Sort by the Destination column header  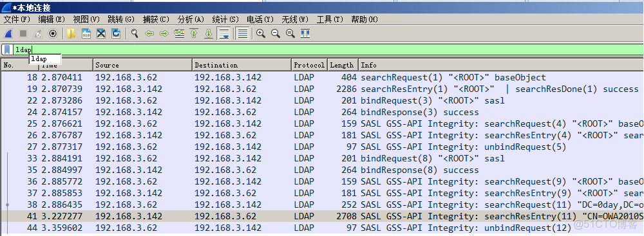pyautogui.click(x=242, y=65)
